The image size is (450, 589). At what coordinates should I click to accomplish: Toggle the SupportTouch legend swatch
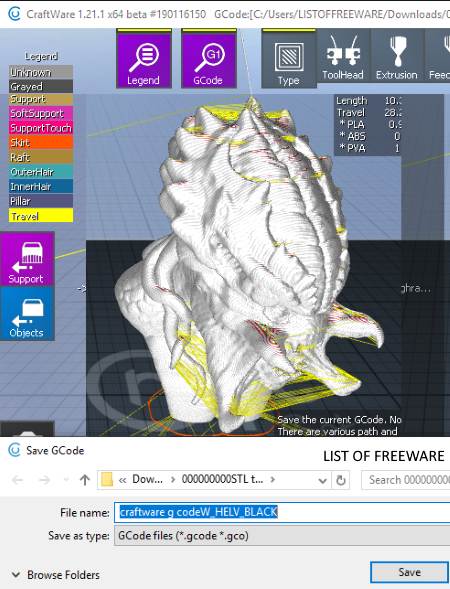41,128
